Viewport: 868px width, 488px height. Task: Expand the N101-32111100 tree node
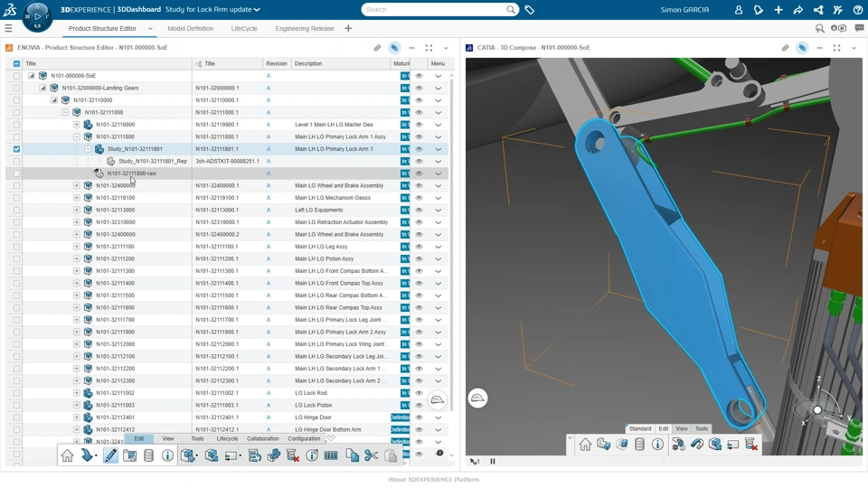pyautogui.click(x=76, y=247)
